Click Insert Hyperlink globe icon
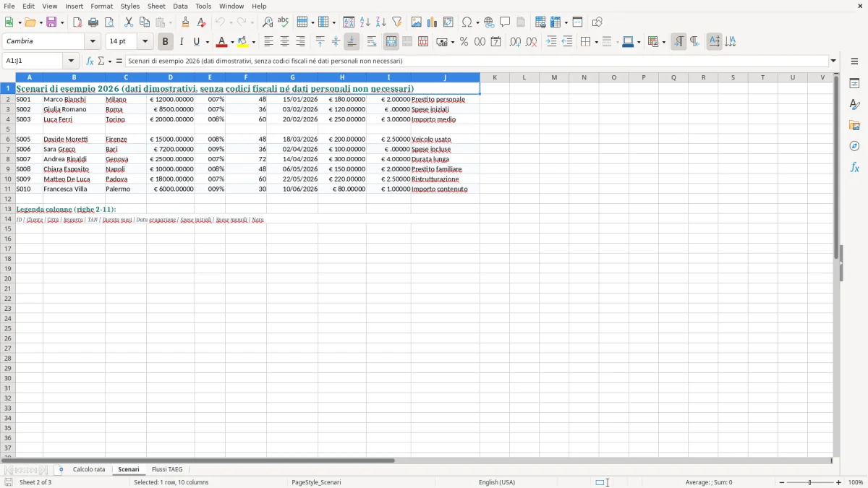 489,22
